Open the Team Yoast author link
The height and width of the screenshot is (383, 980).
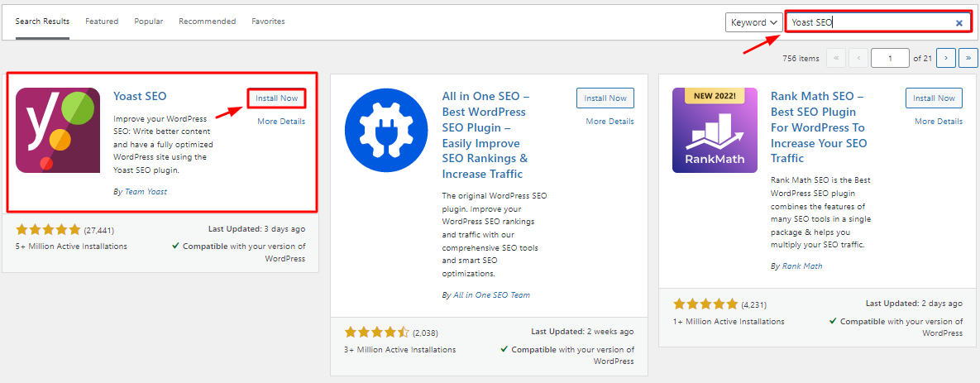(146, 192)
